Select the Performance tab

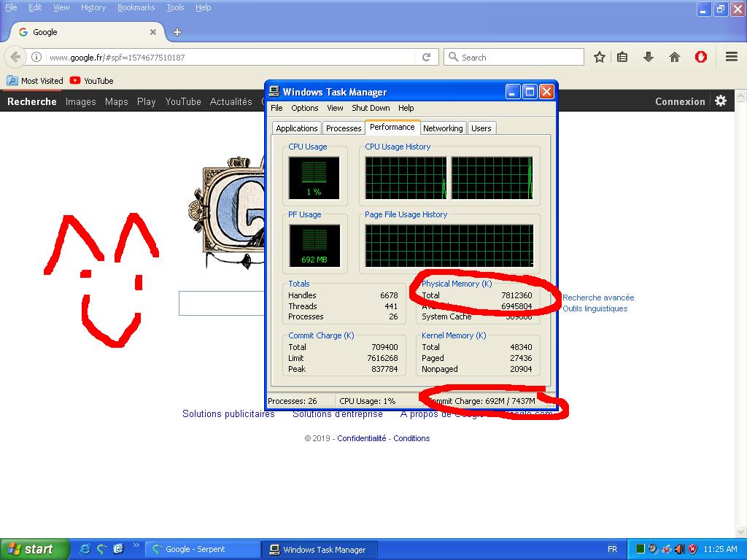pos(392,127)
